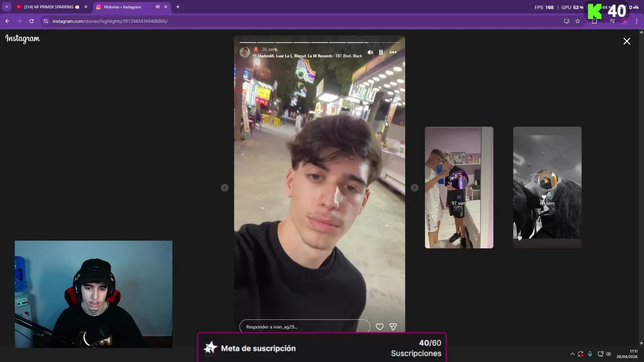
Task: Open the 68 sem story thumbnail
Action: [x=547, y=188]
